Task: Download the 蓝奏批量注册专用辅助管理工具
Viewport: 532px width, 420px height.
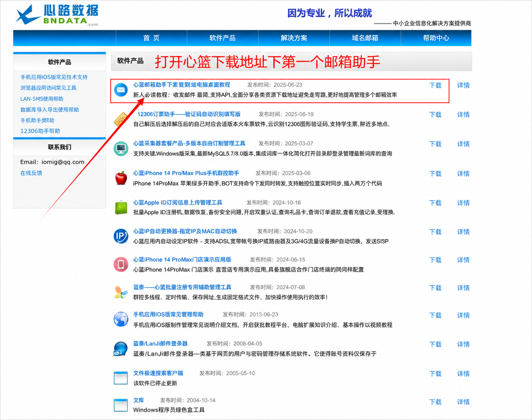Action: tap(436, 288)
